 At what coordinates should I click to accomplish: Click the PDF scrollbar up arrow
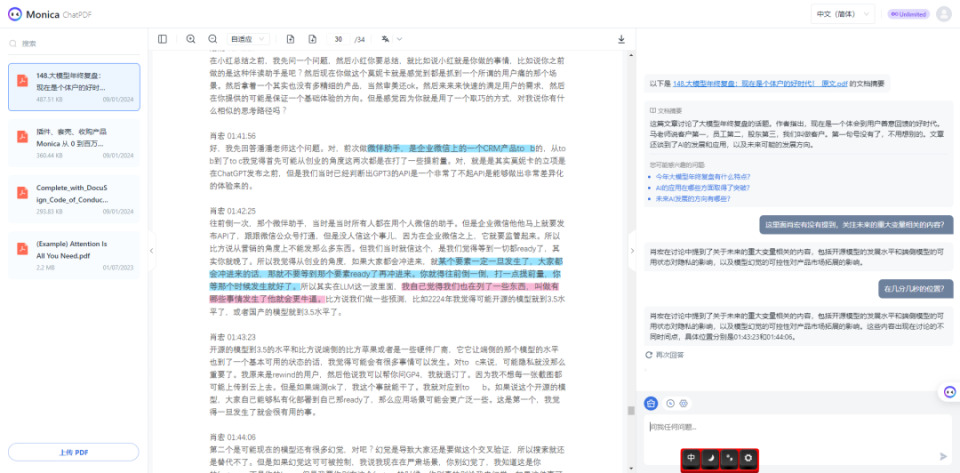631,55
